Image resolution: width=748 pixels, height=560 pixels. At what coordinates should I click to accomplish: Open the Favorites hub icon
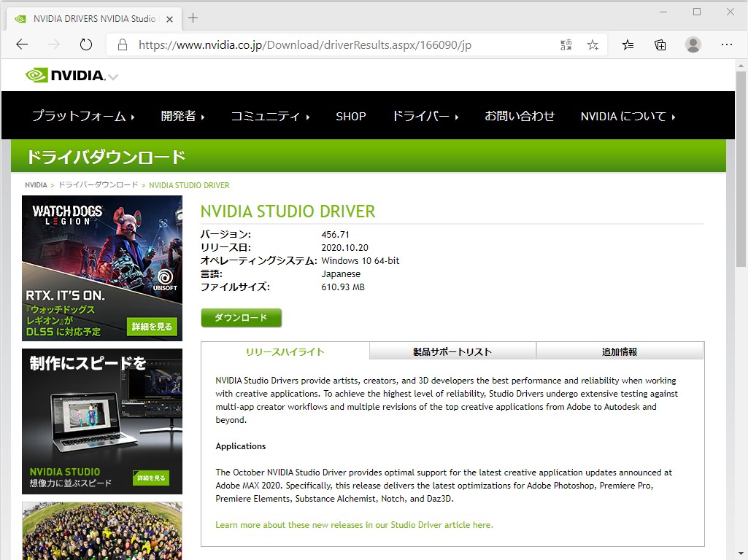coord(628,44)
